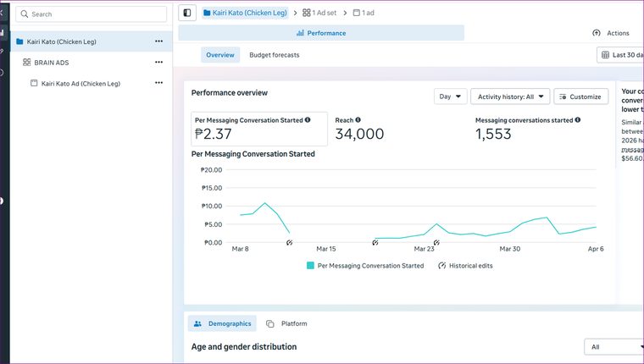The height and width of the screenshot is (364, 644).
Task: Click the chart icon on the left rail
Action: pyautogui.click(x=2, y=32)
